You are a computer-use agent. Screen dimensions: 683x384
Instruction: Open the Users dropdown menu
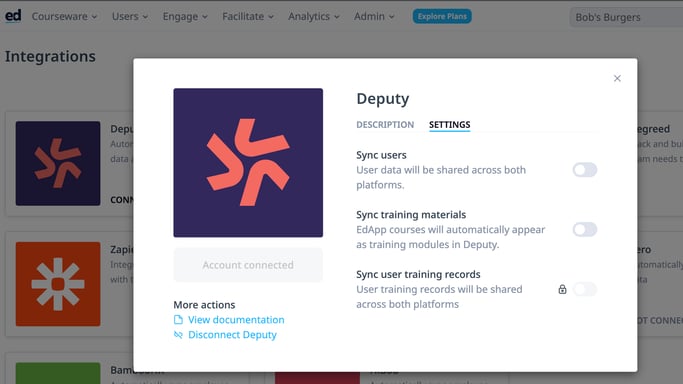point(130,17)
